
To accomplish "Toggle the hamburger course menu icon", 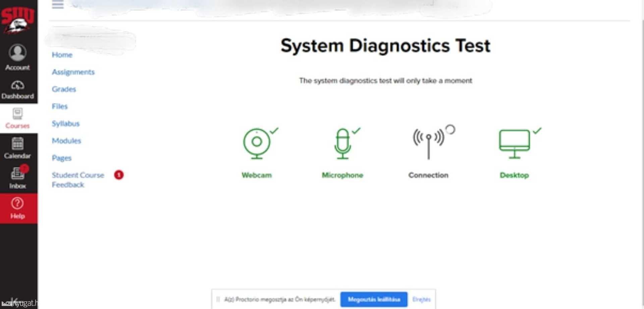I will pyautogui.click(x=58, y=5).
